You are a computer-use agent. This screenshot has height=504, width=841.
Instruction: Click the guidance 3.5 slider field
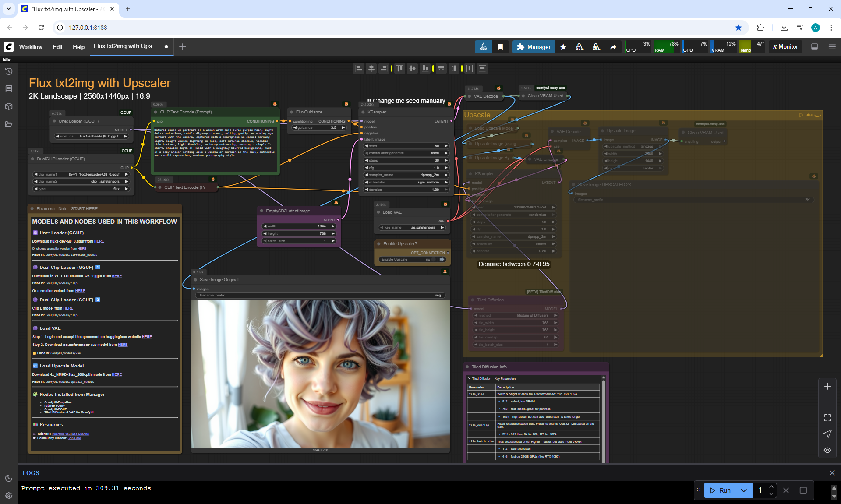pos(320,127)
